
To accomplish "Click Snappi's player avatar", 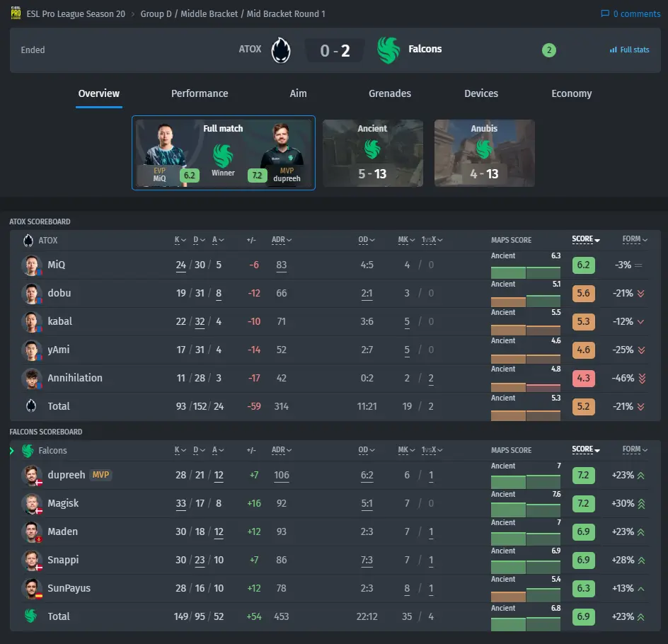I will [32, 560].
